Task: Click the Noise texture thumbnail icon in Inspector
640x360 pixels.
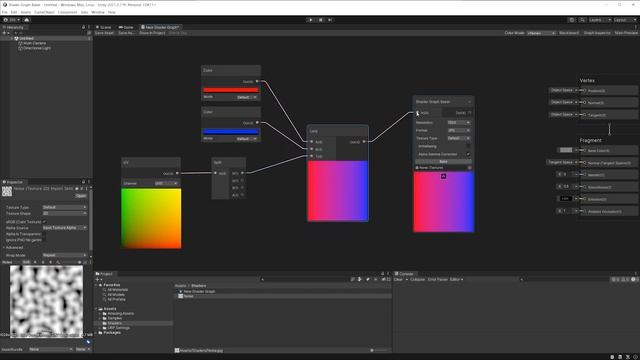Action: pos(7,191)
